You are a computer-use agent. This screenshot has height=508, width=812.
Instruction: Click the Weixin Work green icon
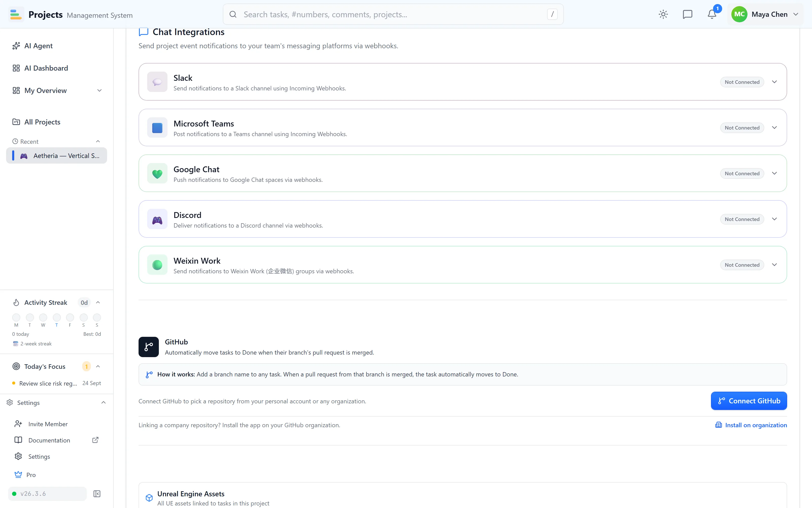click(157, 265)
